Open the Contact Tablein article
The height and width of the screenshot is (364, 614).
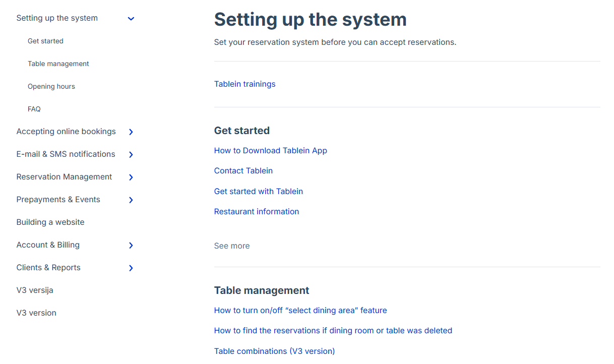[243, 171]
